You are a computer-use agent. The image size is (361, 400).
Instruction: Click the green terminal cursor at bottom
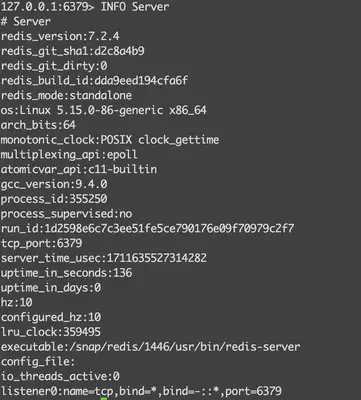coord(104,398)
